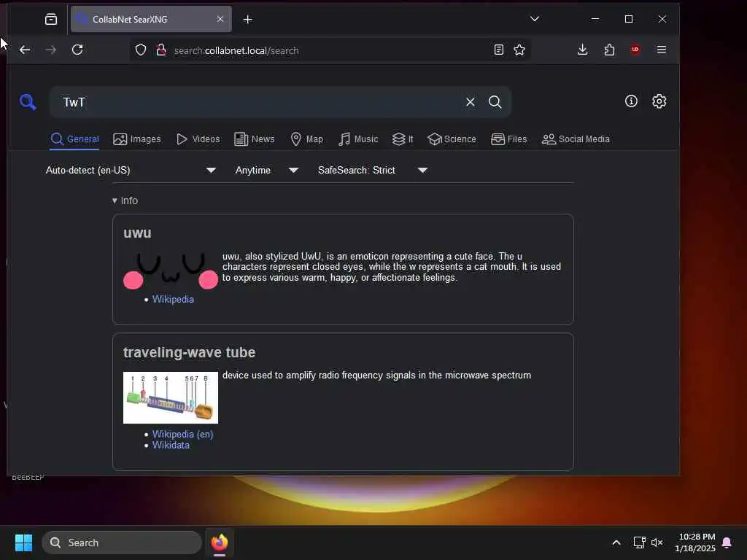Open the SafeSearch: Strict dropdown
Image resolution: width=747 pixels, height=560 pixels.
373,170
